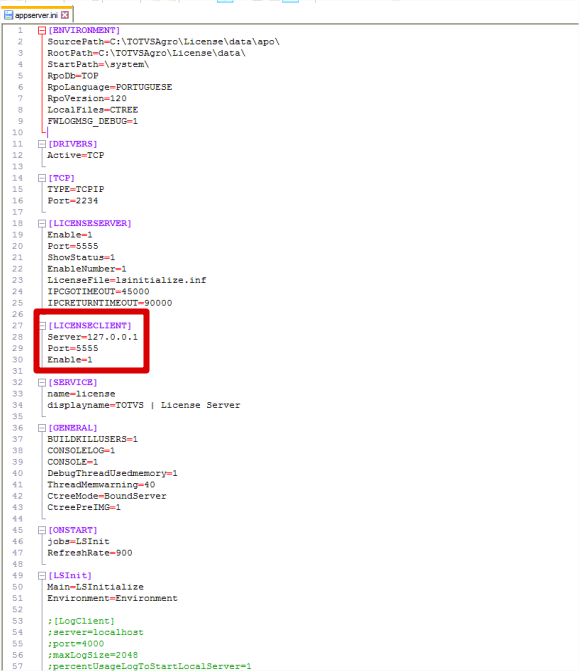Collapse the [SERVICE] section
This screenshot has width=579, height=671.
(42, 382)
